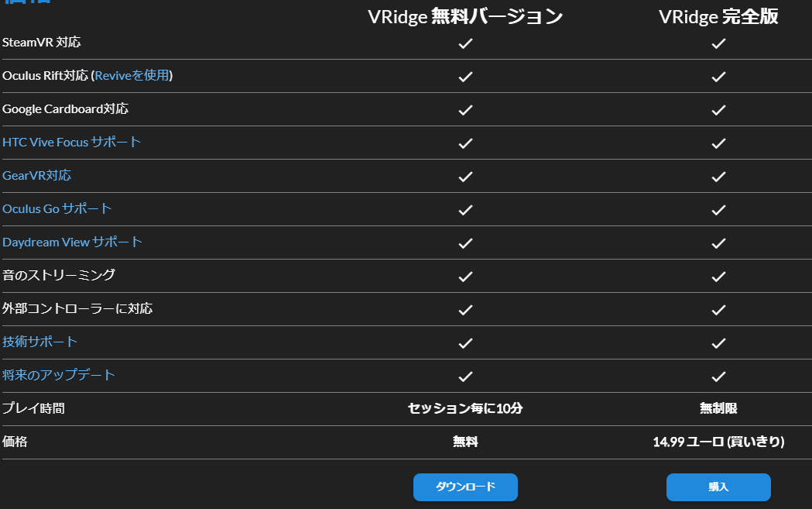Click the Oculus Go checkmark in 無料バージョン column
The image size is (812, 509).
tap(465, 209)
